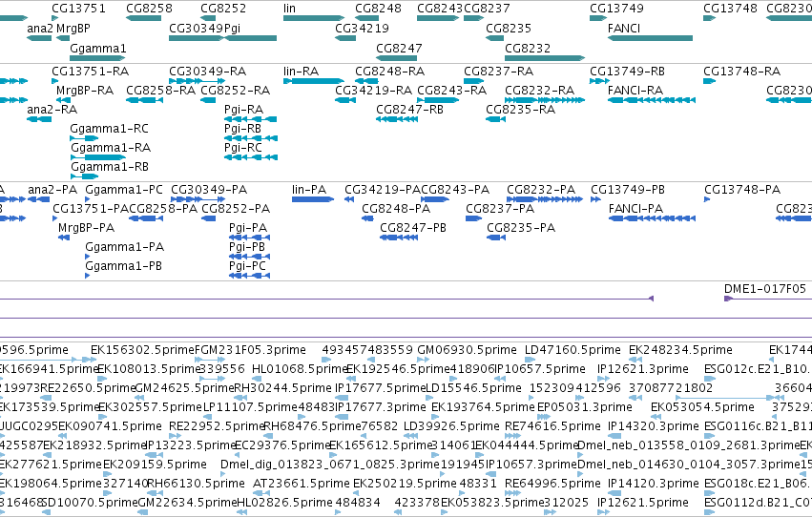Image resolution: width=812 pixels, height=517 pixels.
Task: Select the lin gene label
Action: [289, 9]
